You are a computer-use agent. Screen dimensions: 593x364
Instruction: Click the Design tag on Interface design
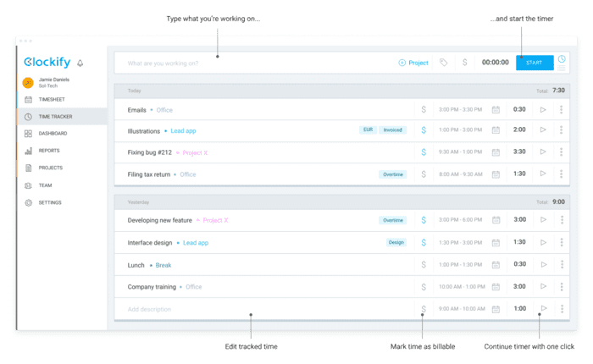(x=396, y=242)
